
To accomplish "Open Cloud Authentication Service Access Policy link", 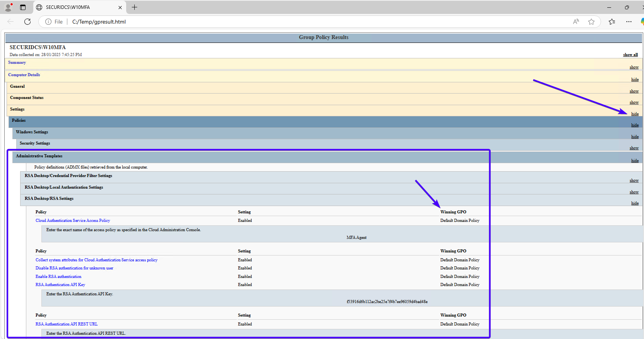I will 73,221.
